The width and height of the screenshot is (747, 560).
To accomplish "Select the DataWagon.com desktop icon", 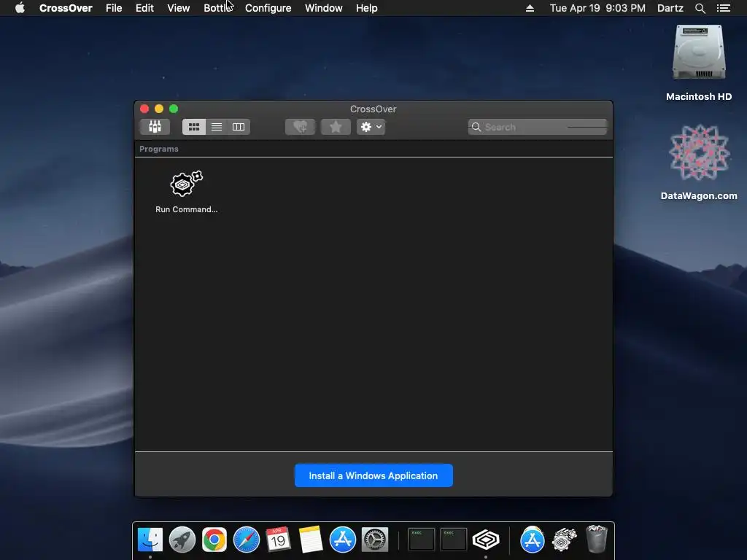I will (x=699, y=163).
